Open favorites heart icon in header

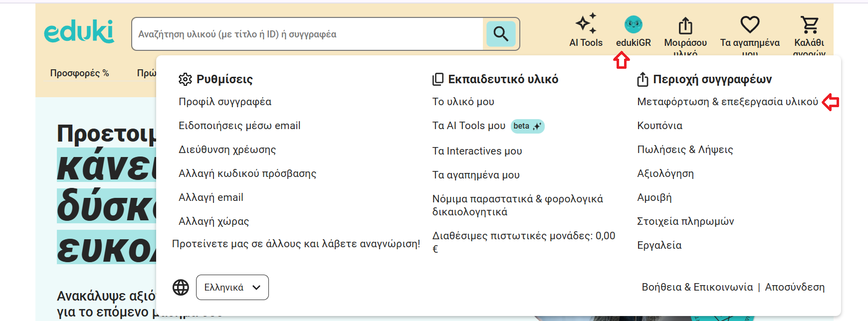(x=749, y=24)
